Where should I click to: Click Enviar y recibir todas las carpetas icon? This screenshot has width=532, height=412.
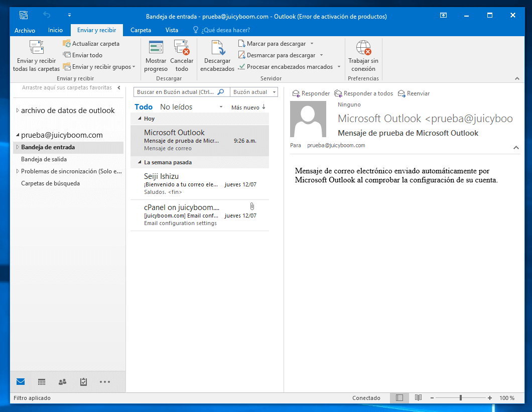[36, 48]
